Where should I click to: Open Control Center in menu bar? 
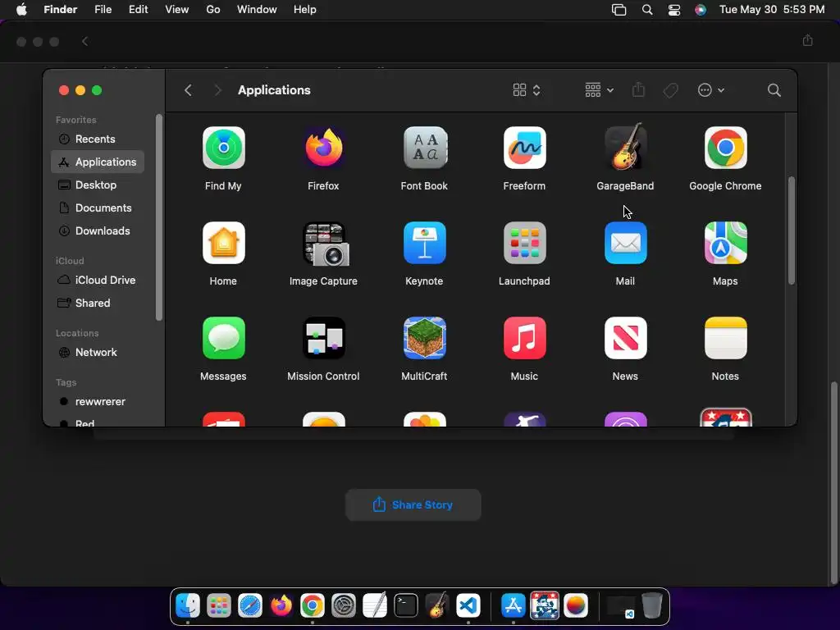click(x=674, y=10)
